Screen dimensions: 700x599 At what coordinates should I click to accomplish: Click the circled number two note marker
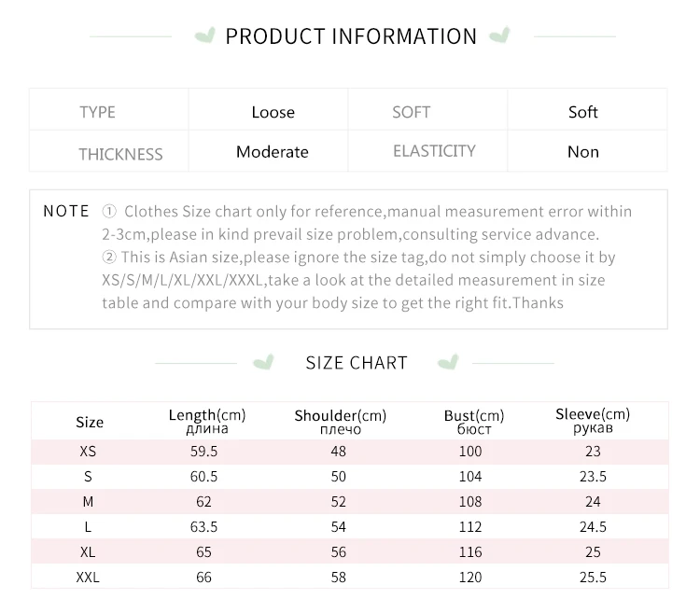point(109,257)
